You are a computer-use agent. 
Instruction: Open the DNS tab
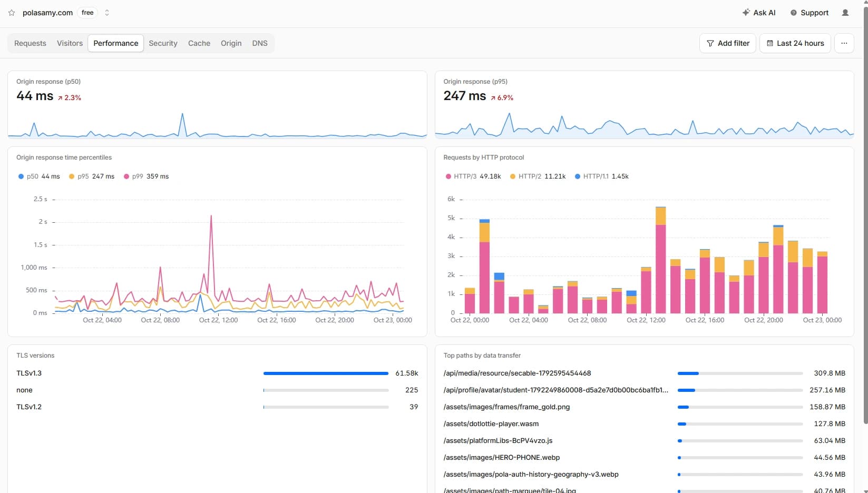pyautogui.click(x=260, y=43)
